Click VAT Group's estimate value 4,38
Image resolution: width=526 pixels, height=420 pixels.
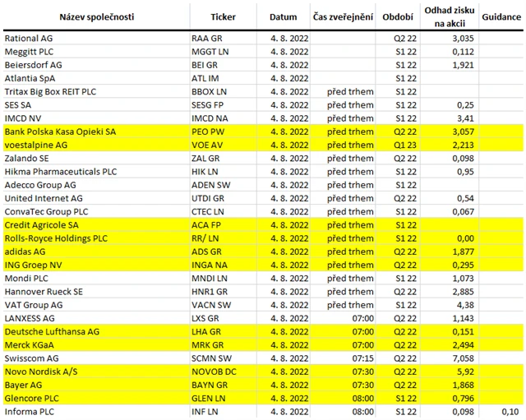[468, 305]
